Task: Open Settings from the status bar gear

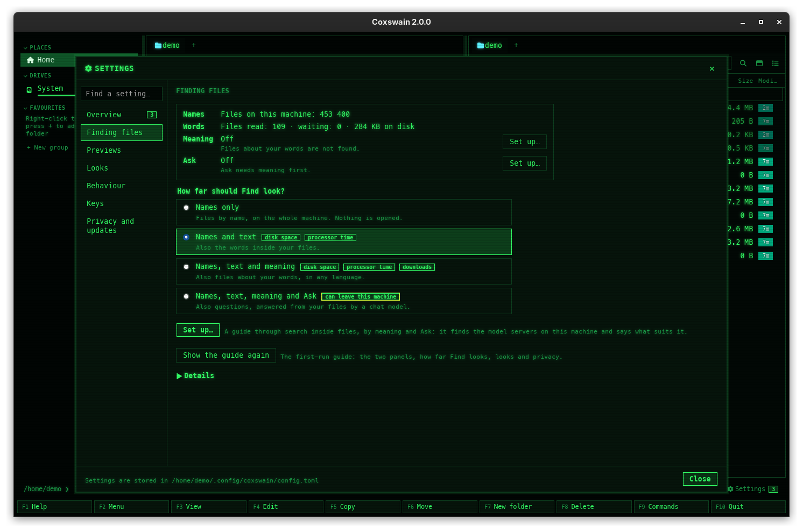Action: click(752, 489)
